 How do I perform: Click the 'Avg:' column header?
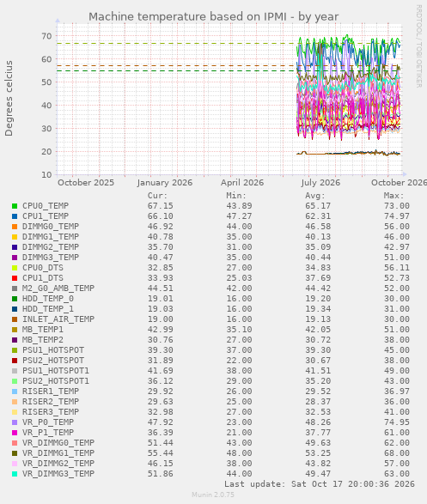[315, 196]
